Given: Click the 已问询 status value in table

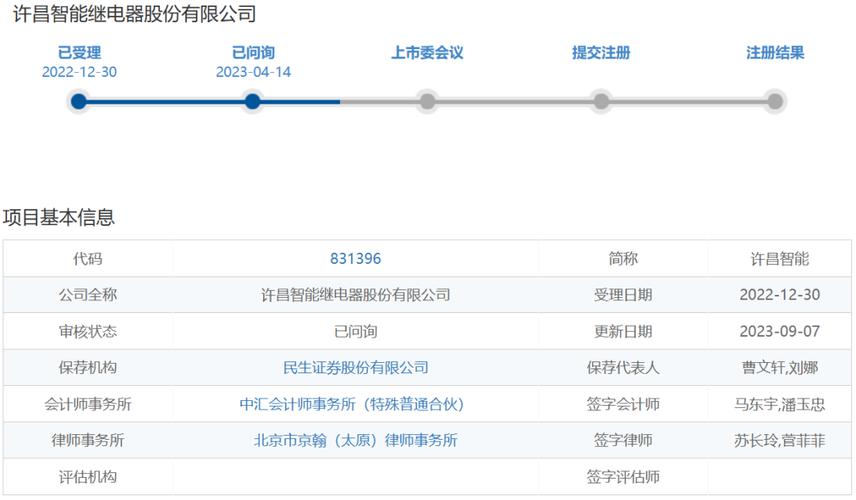Looking at the screenshot, I should tap(355, 331).
